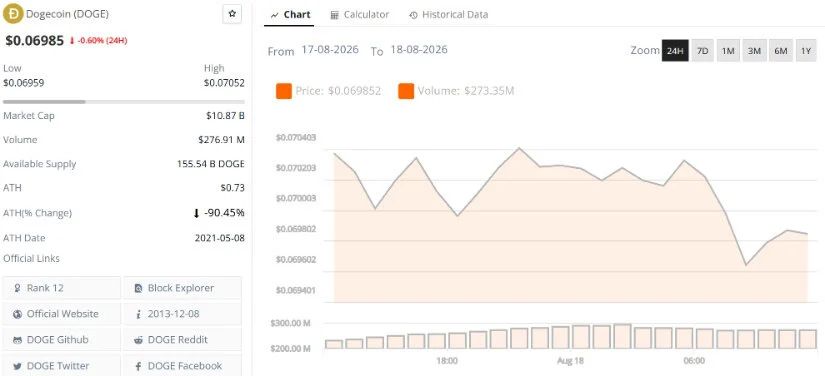
Task: Click the 18:00 time axis label
Action: coord(447,361)
